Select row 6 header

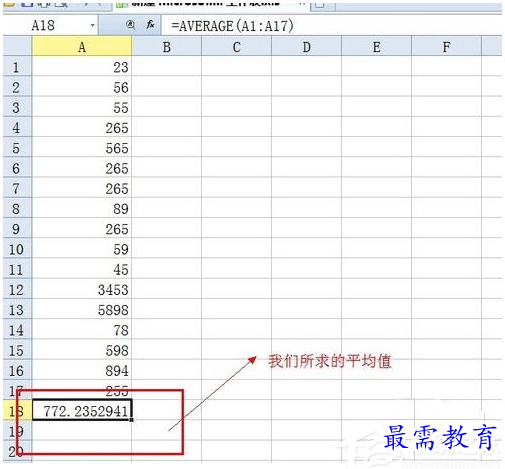tap(17, 167)
